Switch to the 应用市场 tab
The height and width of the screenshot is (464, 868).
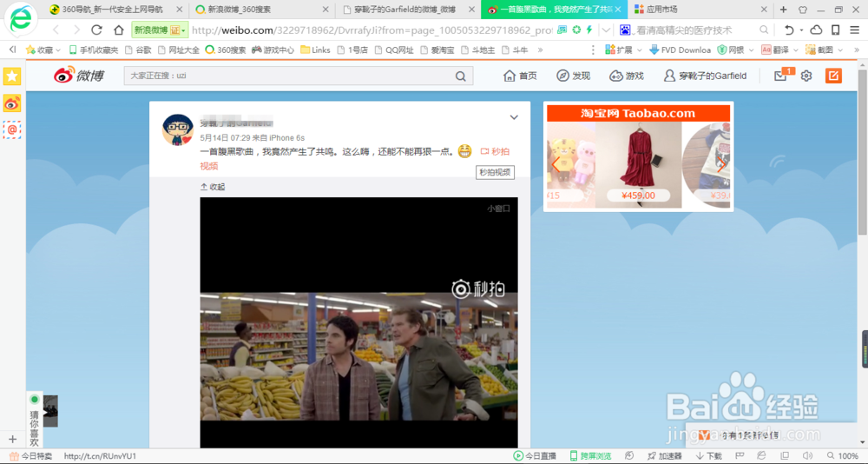coord(662,10)
